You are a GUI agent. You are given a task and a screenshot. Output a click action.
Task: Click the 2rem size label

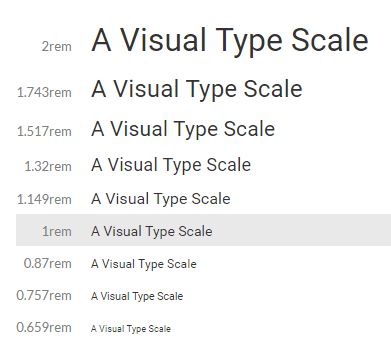click(57, 46)
